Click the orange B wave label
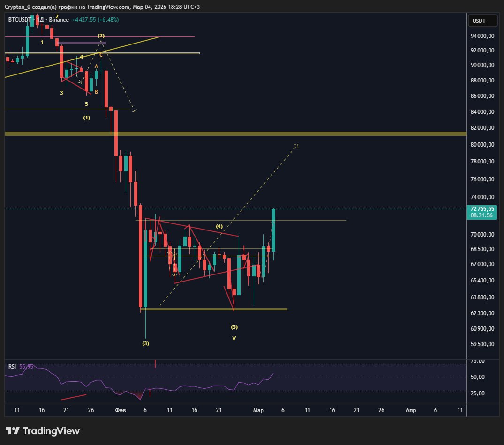 pyautogui.click(x=96, y=92)
